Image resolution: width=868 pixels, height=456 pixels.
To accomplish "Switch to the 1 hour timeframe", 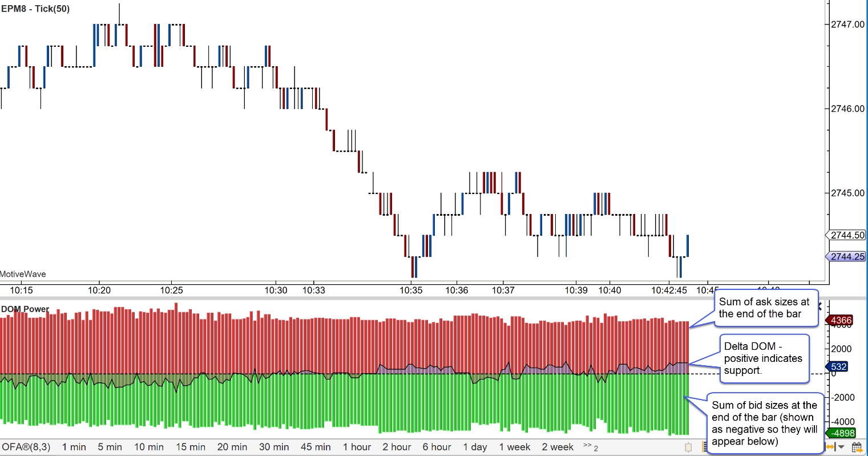I will click(357, 447).
